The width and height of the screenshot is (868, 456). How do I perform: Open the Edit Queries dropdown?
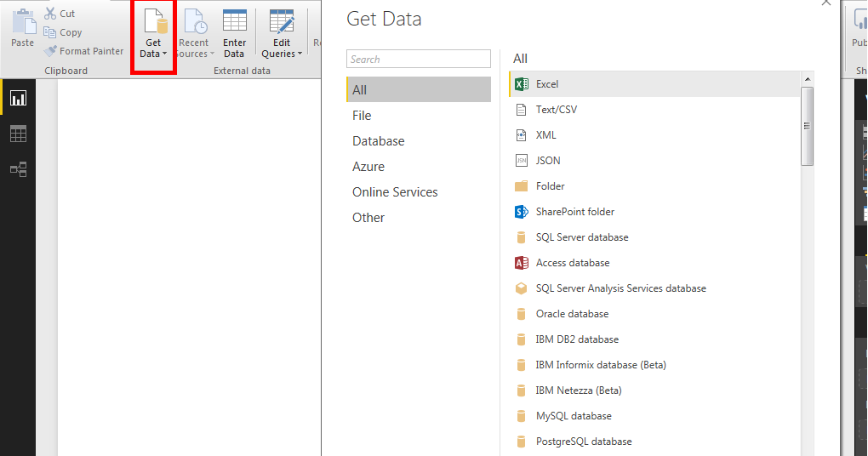(x=300, y=54)
